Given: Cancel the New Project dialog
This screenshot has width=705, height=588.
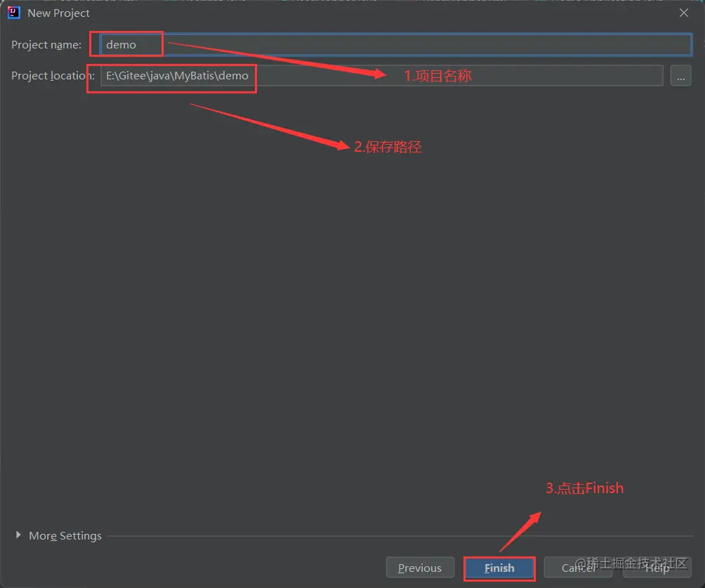Looking at the screenshot, I should [578, 568].
